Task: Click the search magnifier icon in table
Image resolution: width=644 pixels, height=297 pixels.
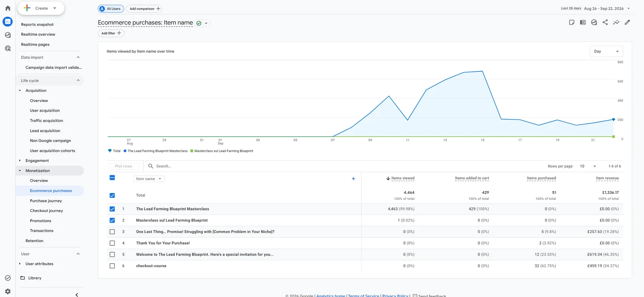Action: click(151, 166)
